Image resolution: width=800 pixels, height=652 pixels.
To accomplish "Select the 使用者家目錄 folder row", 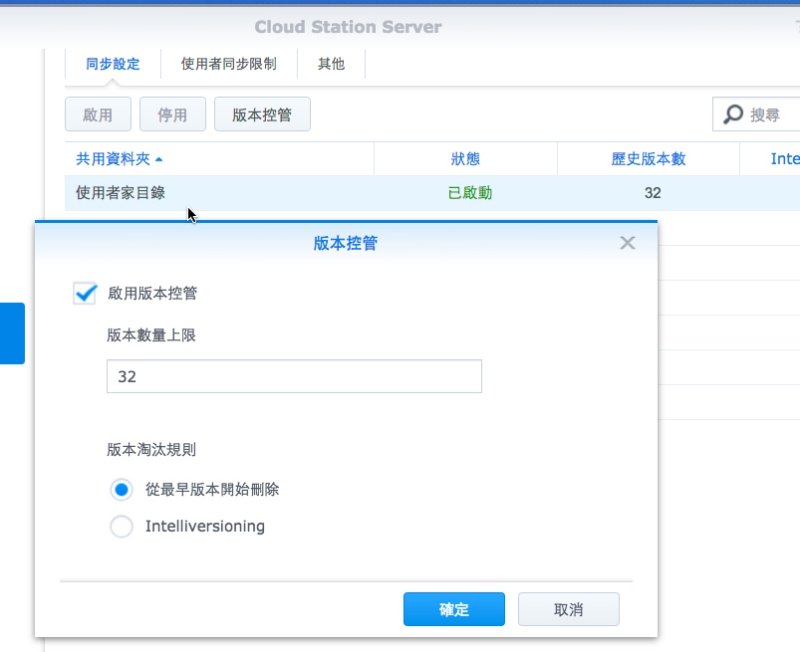I will [x=432, y=193].
